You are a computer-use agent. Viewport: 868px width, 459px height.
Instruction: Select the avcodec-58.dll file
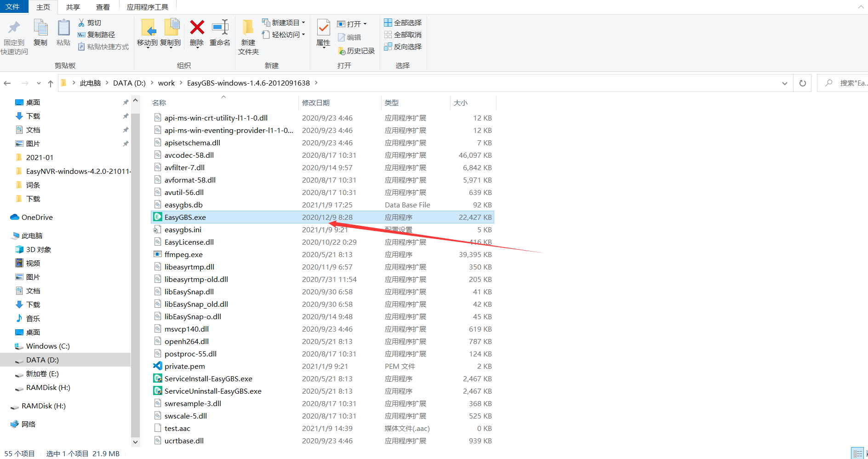322,155
